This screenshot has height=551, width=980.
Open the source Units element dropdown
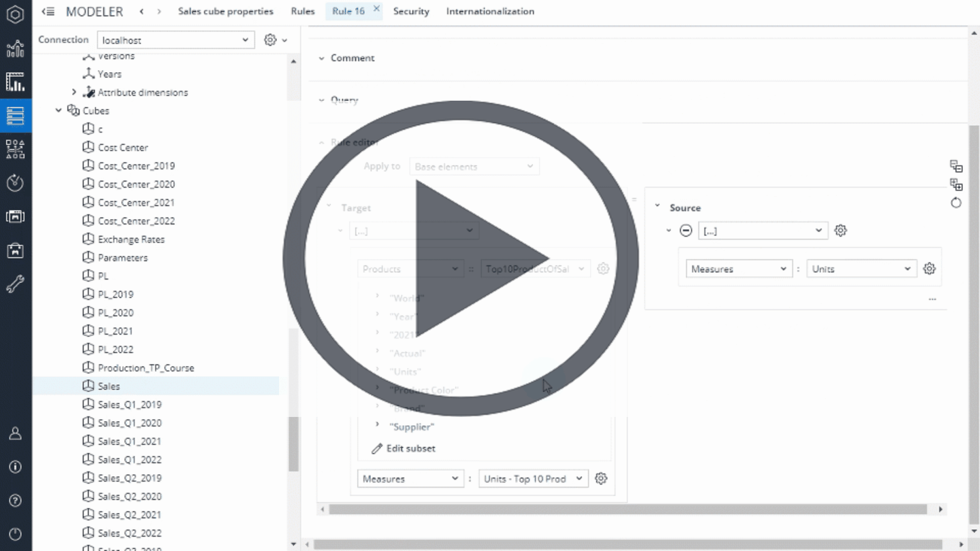click(x=862, y=269)
